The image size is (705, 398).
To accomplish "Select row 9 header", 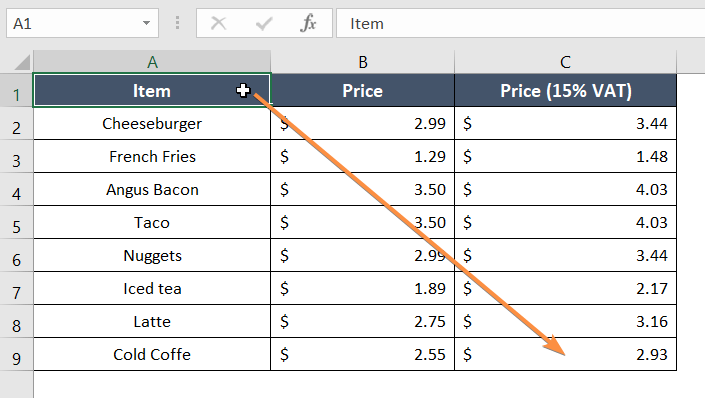I will pos(17,354).
